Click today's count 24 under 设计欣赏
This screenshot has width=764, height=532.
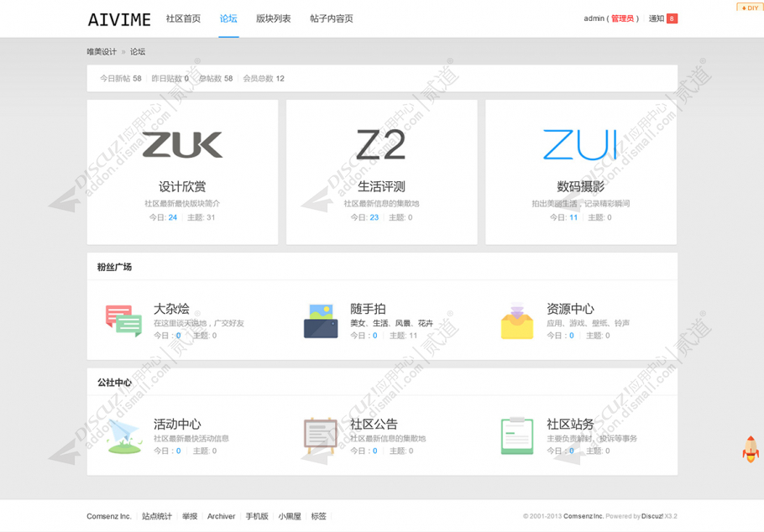click(x=172, y=217)
